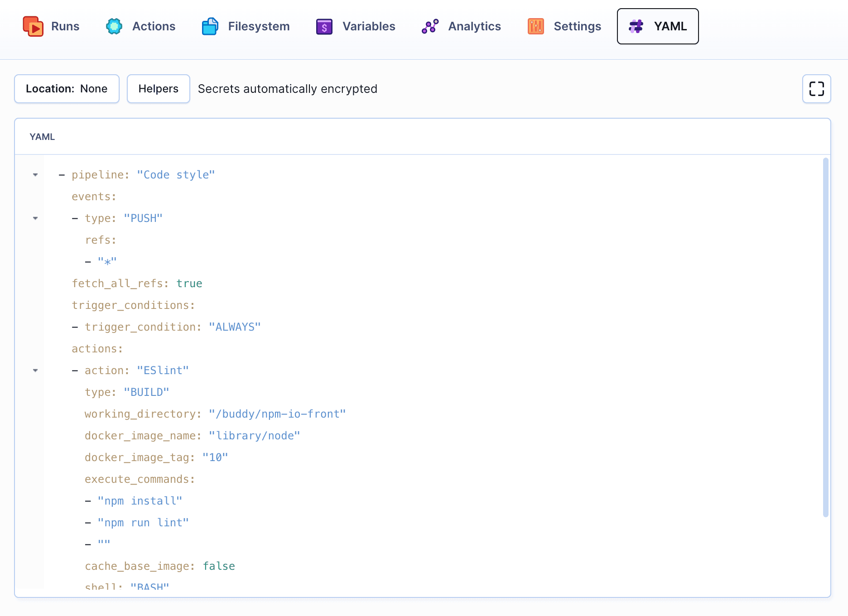Collapse the PUSH event entry
Viewport: 848px width, 616px height.
35,218
